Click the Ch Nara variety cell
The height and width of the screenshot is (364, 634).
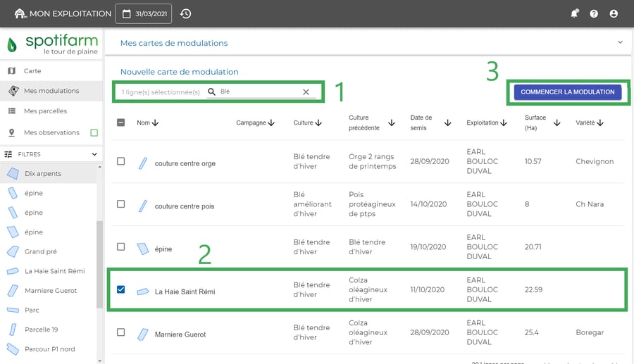click(590, 204)
